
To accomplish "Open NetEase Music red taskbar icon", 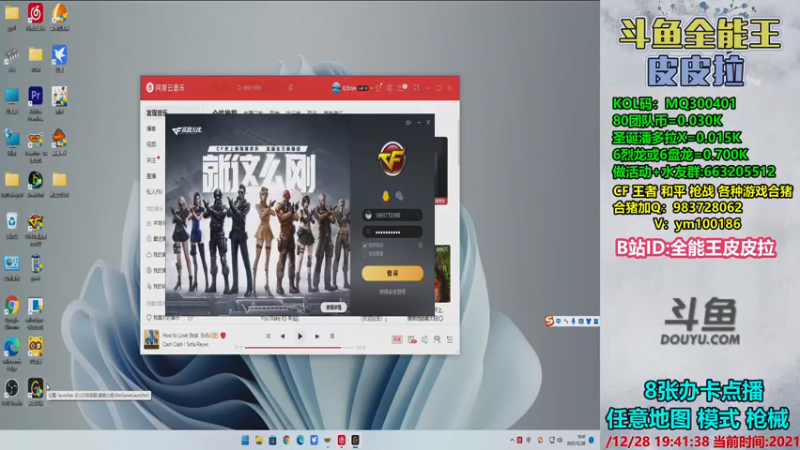I will 341,440.
